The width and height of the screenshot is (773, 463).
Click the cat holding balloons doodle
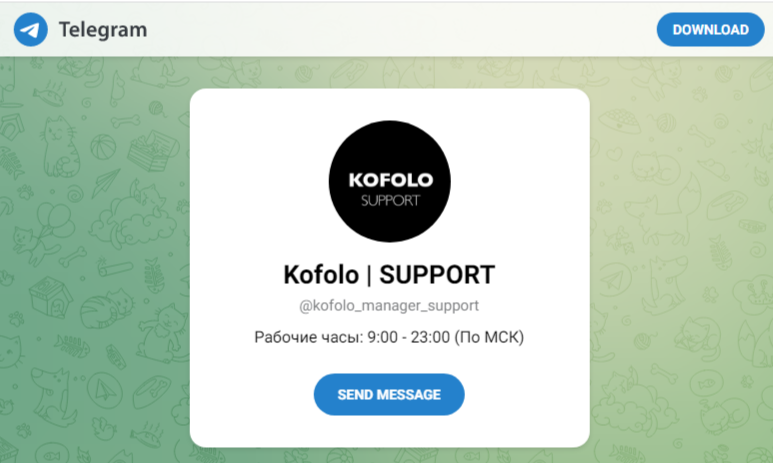tap(42, 232)
